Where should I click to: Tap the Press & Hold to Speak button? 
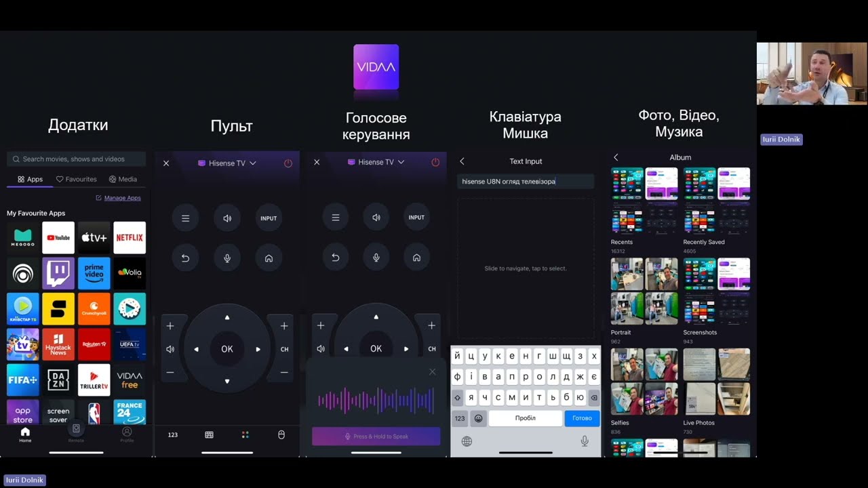tap(376, 436)
